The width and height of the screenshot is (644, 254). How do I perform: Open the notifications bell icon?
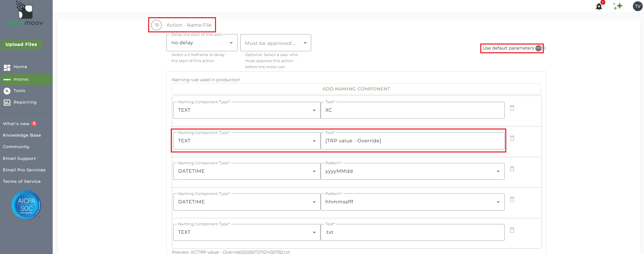(599, 6)
